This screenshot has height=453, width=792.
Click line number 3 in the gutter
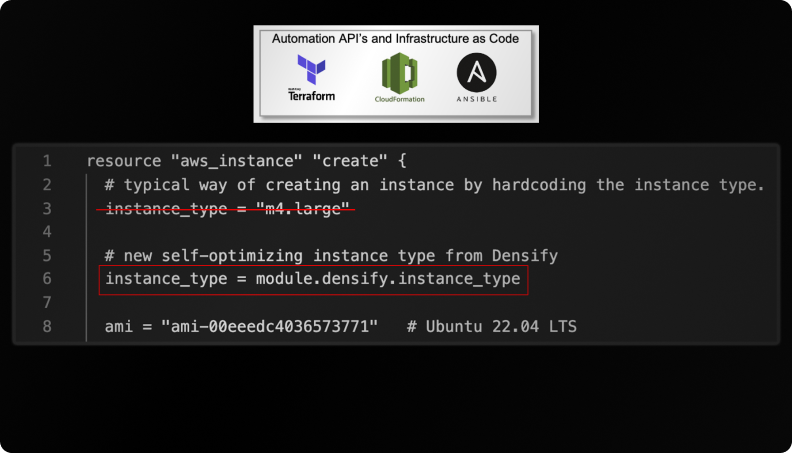click(x=47, y=208)
